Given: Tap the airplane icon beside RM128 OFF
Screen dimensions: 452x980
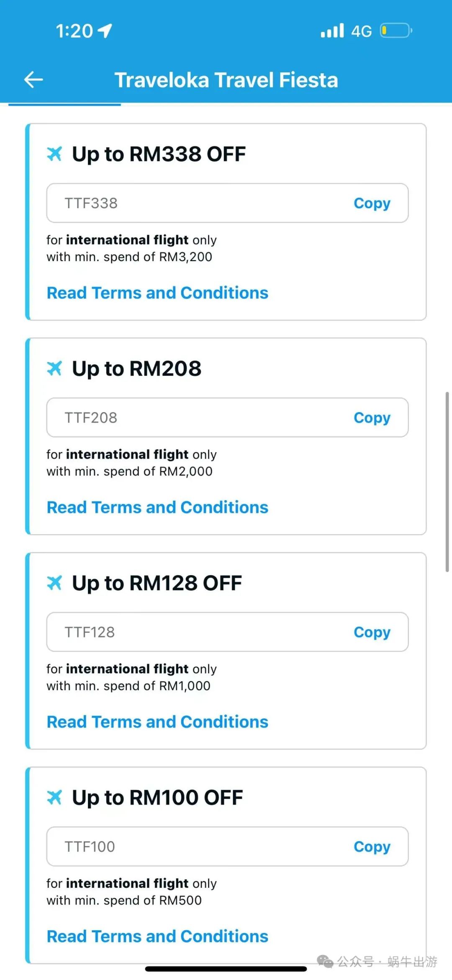Looking at the screenshot, I should (54, 583).
